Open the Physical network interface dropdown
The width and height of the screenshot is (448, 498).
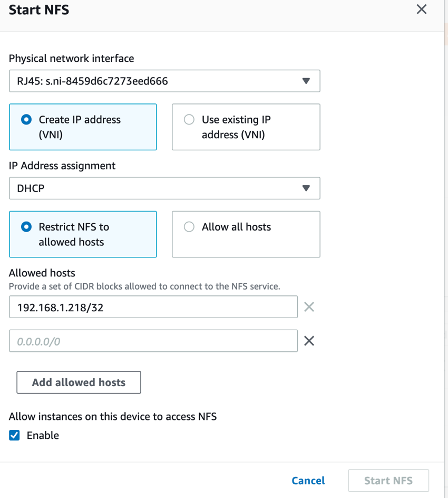tap(164, 81)
